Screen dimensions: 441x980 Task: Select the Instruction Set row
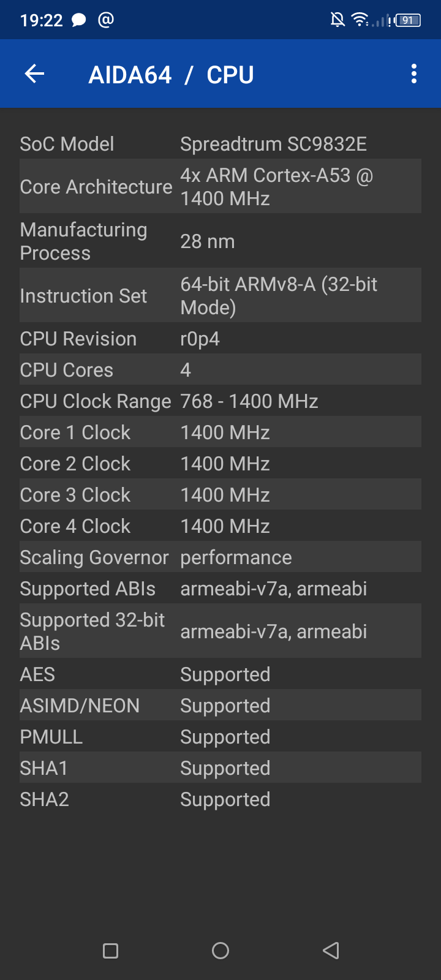[221, 295]
